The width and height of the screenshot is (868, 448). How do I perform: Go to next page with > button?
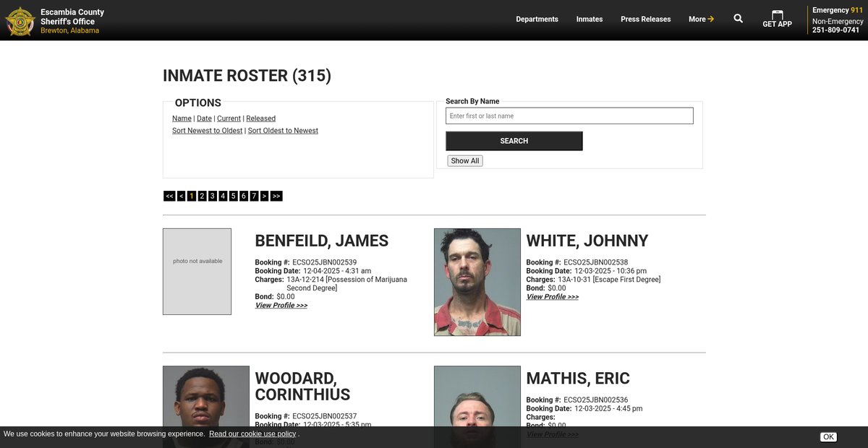[264, 196]
